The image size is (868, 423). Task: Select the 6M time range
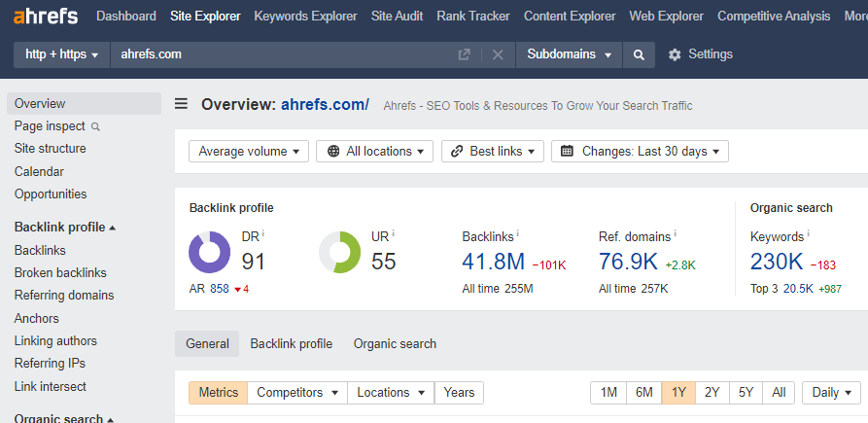643,393
